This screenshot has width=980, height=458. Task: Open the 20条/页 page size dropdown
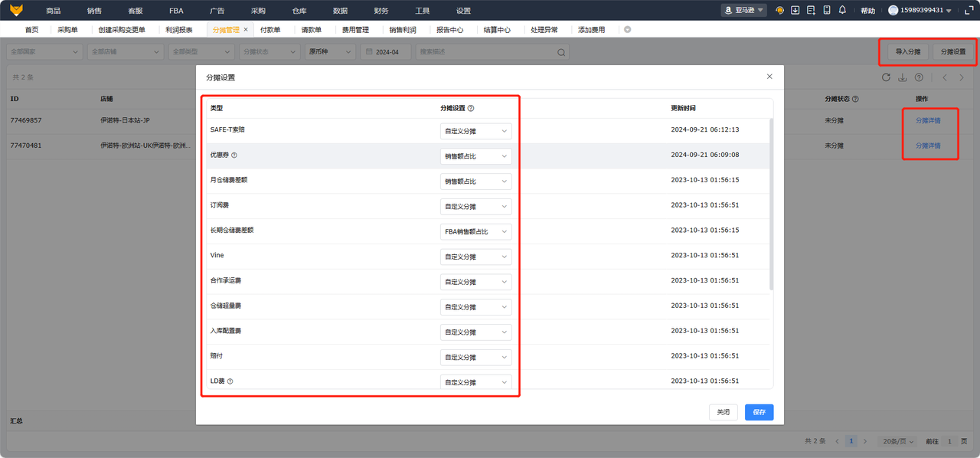coord(897,441)
